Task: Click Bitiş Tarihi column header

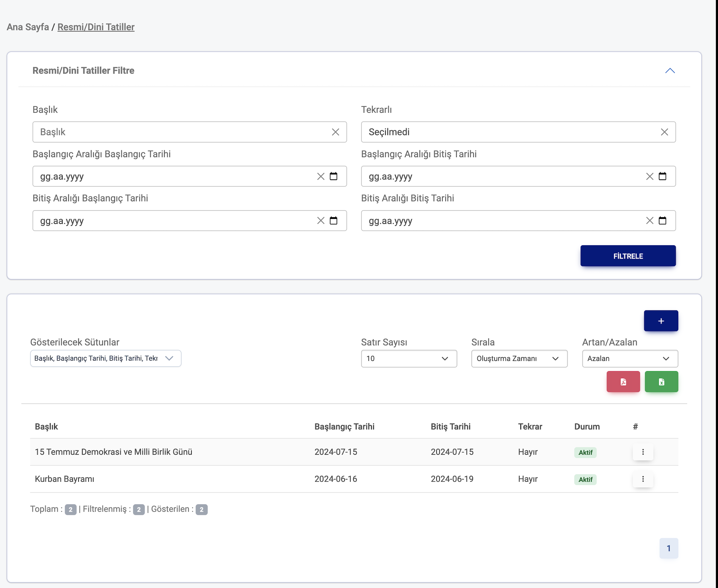Action: tap(450, 427)
